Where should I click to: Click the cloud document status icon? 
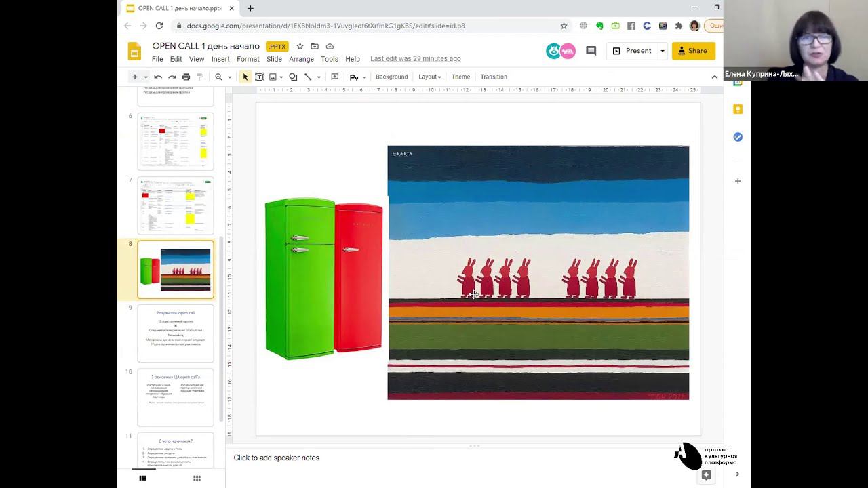pyautogui.click(x=330, y=46)
